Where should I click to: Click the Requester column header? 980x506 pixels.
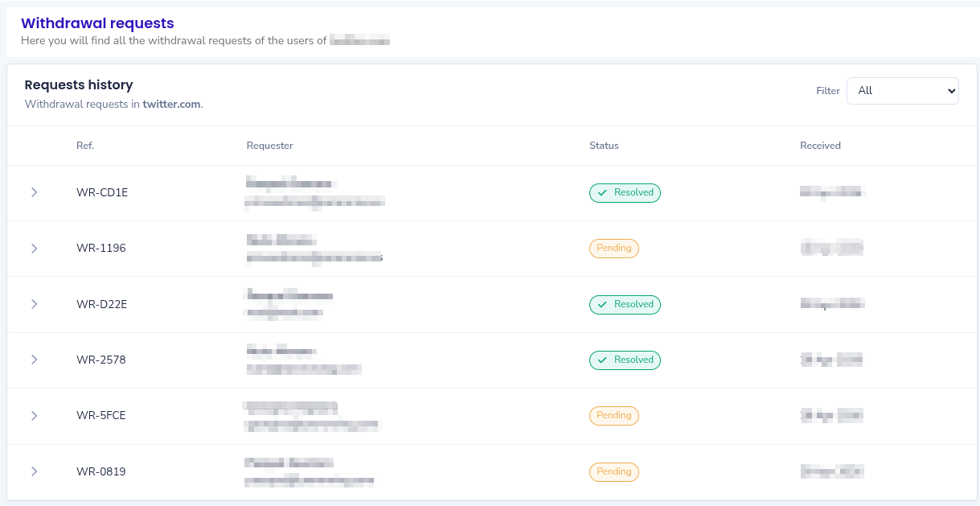pyautogui.click(x=269, y=145)
